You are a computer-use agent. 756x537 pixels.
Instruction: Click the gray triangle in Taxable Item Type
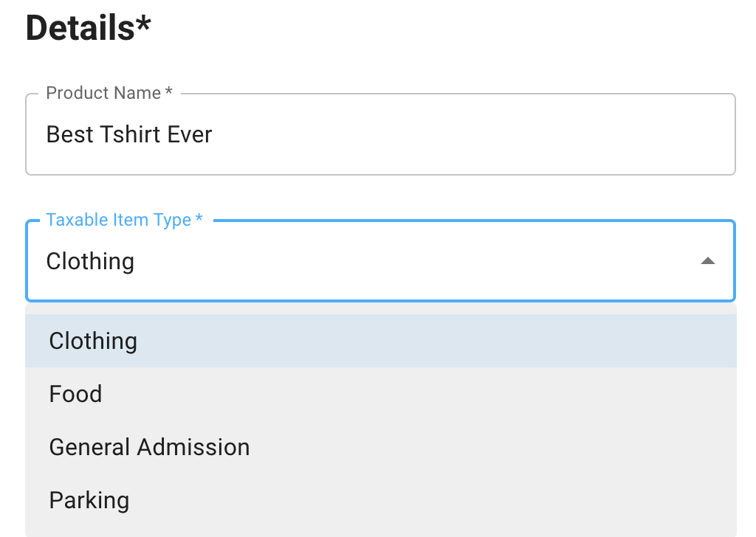pos(707,261)
